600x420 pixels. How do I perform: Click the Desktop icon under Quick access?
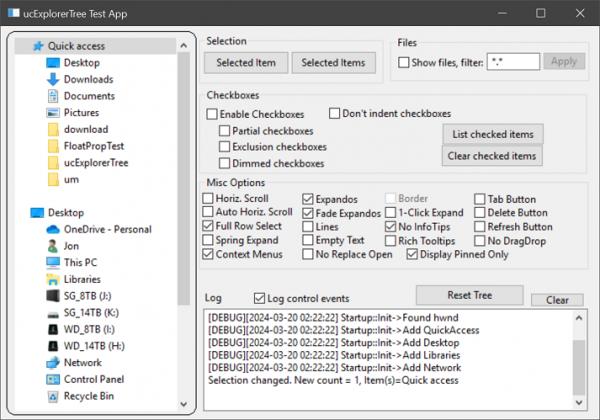[x=53, y=63]
